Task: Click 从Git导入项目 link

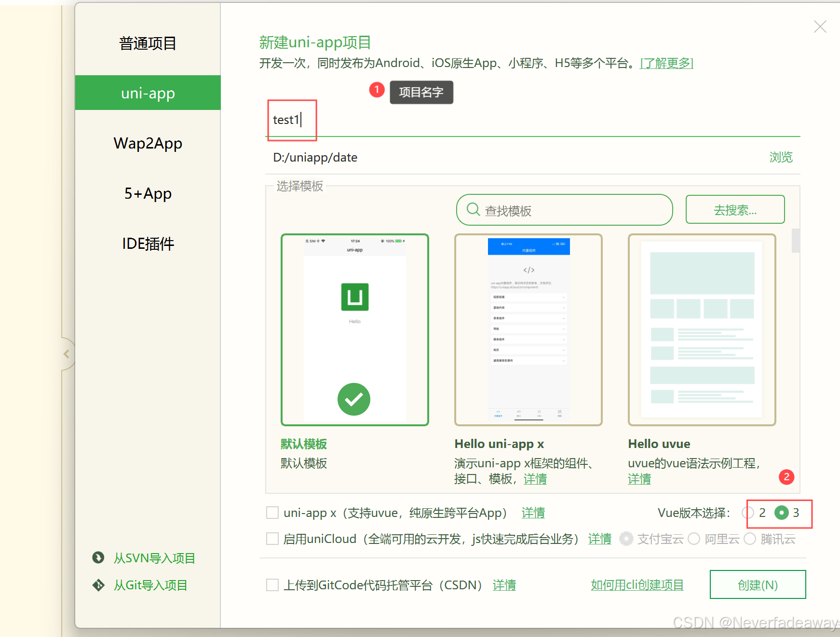Action: click(x=150, y=585)
